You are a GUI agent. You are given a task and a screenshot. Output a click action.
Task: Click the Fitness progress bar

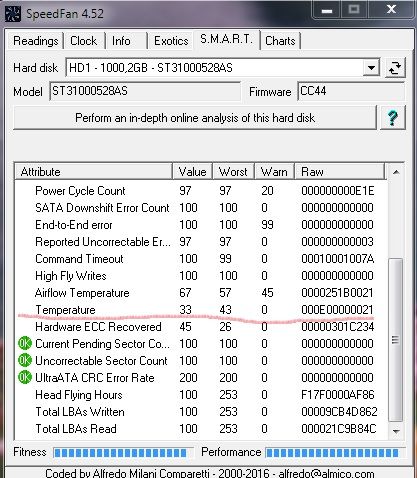[x=123, y=453]
